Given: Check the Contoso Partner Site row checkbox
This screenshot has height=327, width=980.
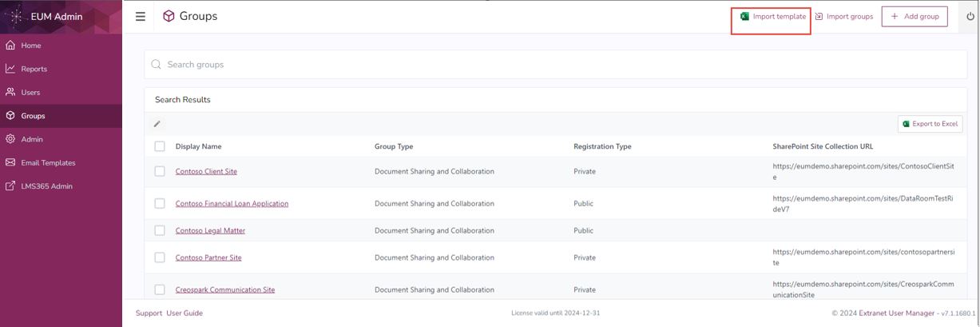Looking at the screenshot, I should (x=160, y=257).
